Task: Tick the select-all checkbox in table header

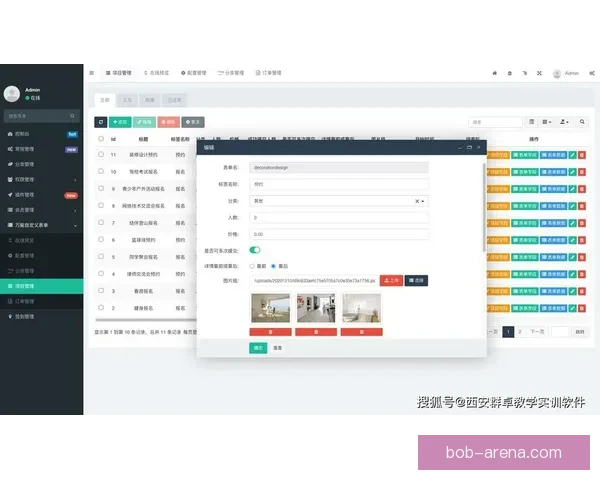Action: [101, 139]
